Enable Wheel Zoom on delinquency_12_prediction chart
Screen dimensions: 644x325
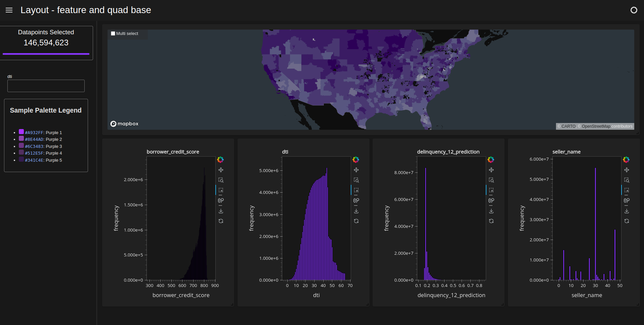(491, 201)
